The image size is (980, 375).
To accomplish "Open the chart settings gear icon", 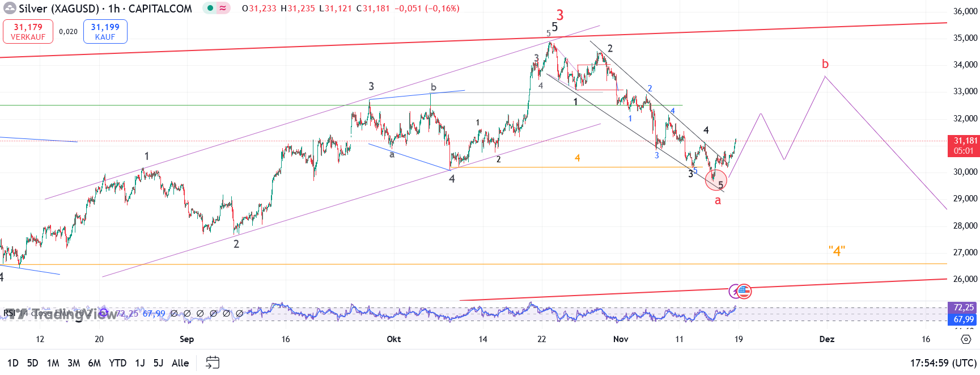I will click(966, 339).
